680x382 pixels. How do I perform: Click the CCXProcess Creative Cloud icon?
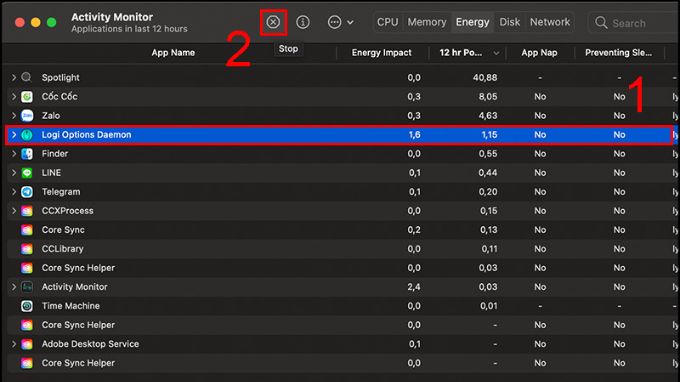27,211
